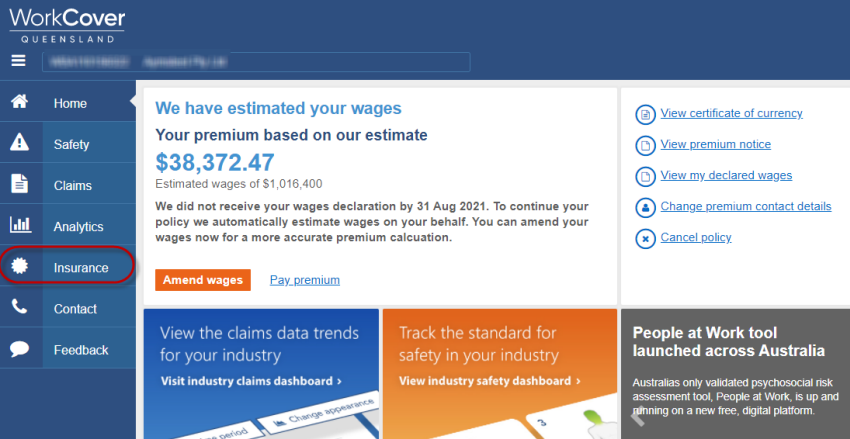Click People at Work tool heading
The width and height of the screenshot is (850, 439).
coord(729,341)
